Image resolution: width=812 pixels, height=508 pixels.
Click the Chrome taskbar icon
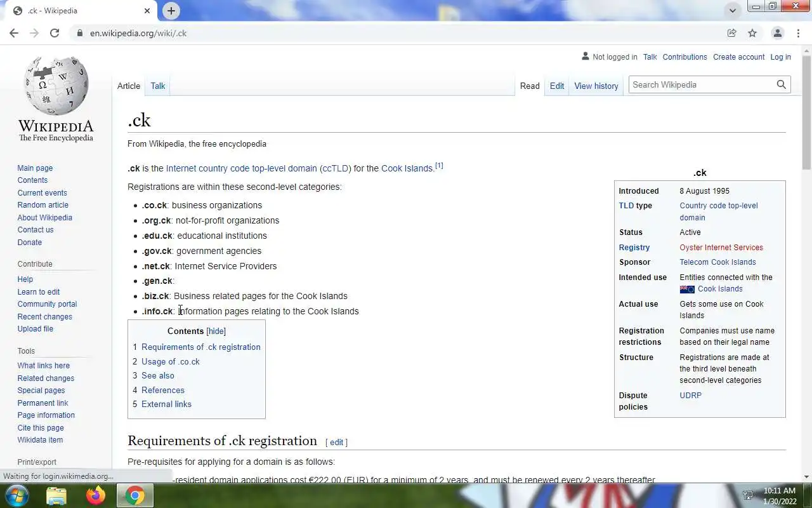click(x=134, y=495)
